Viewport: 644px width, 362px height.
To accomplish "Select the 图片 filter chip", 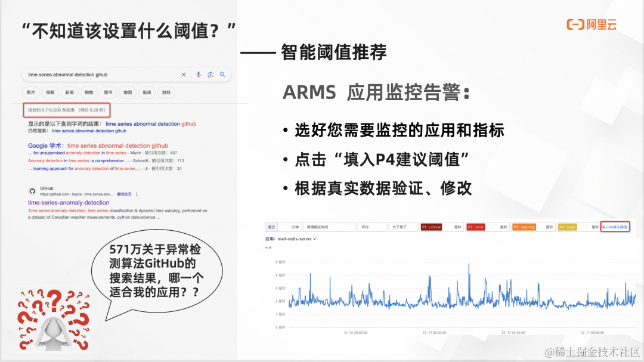I will pos(31,92).
